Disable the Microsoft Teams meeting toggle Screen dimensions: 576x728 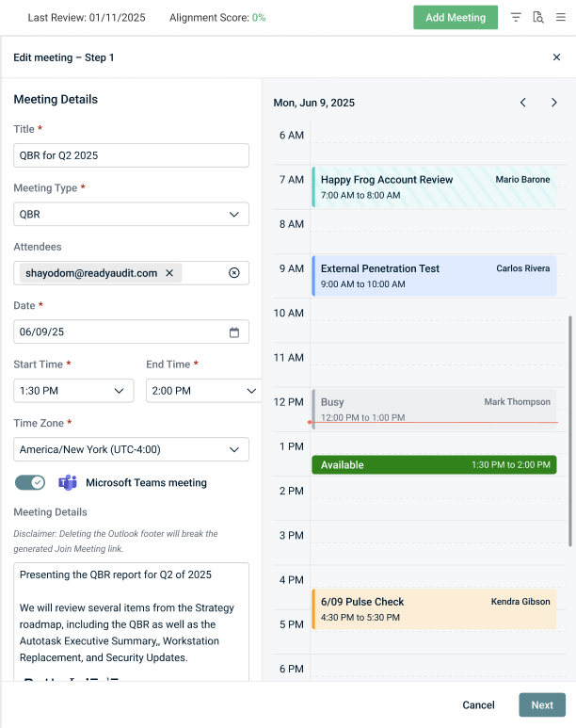30,482
